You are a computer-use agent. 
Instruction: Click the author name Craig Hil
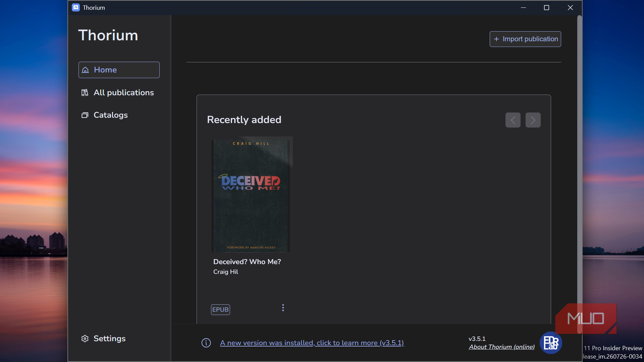(x=225, y=272)
